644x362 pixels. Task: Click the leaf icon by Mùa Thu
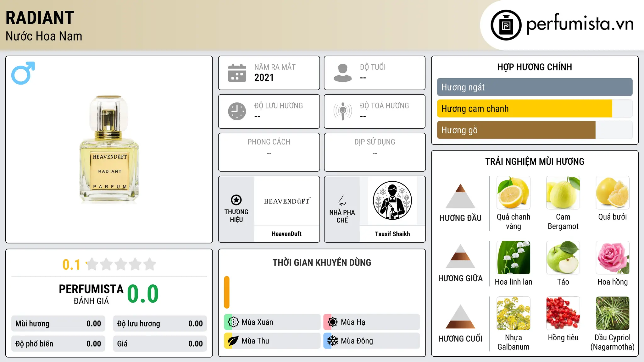click(x=233, y=341)
